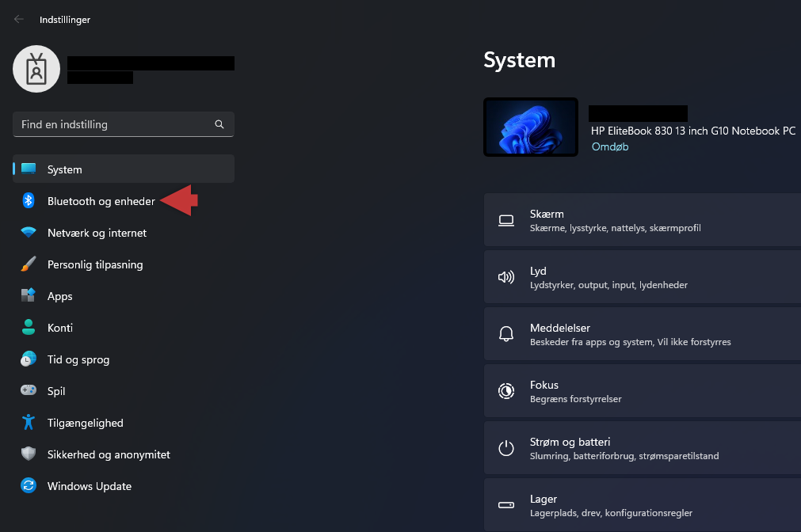Click the System page heading
Image resolution: width=801 pixels, height=532 pixels.
tap(520, 60)
